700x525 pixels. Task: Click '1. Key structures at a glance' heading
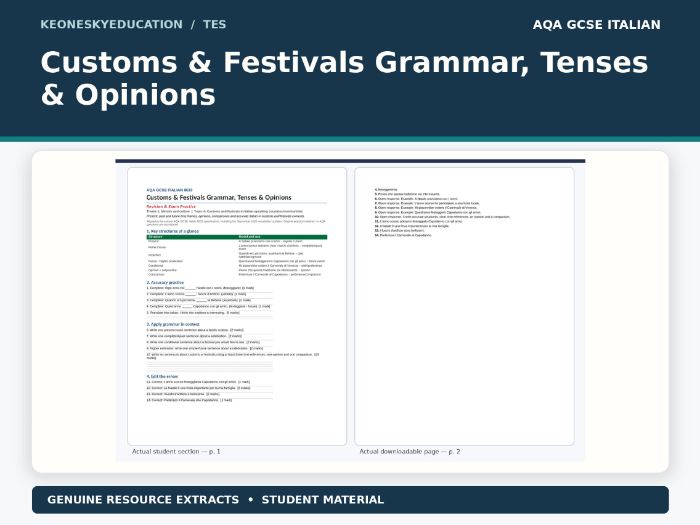(x=173, y=231)
